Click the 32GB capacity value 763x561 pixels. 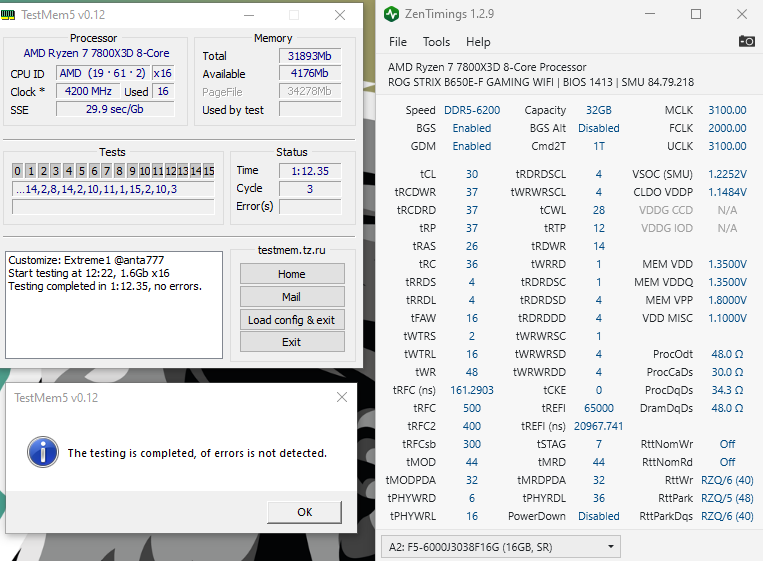point(599,110)
